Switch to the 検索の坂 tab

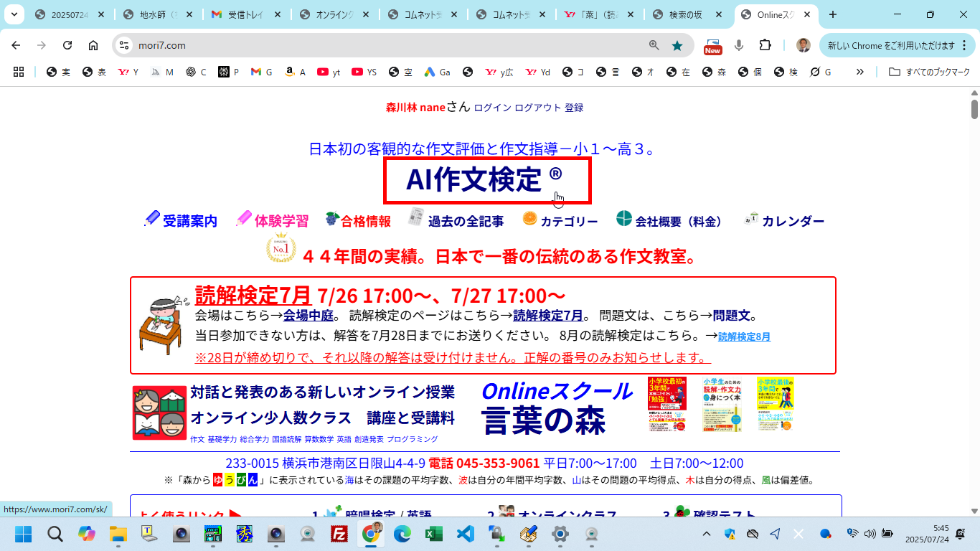[687, 14]
